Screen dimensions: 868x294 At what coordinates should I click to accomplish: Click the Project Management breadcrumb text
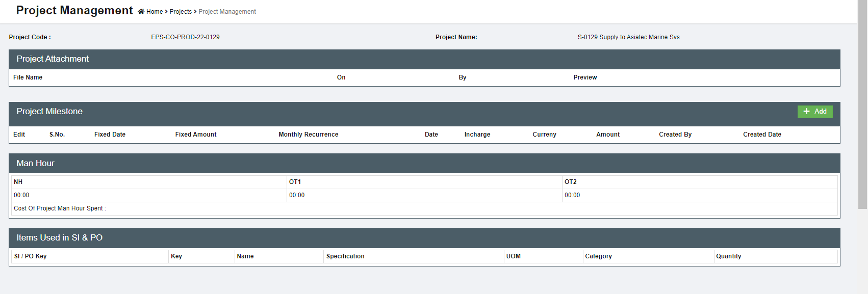[227, 12]
